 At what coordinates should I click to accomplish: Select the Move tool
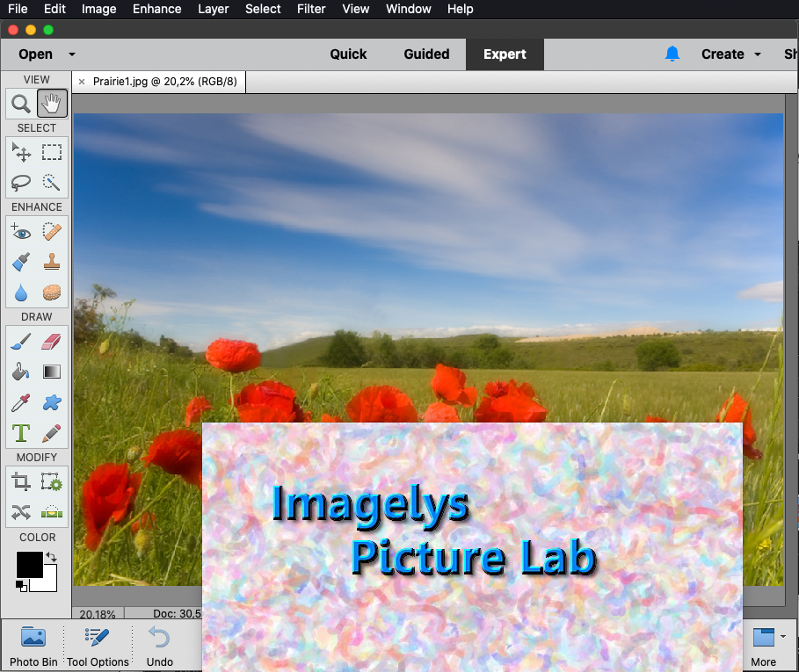[x=21, y=152]
